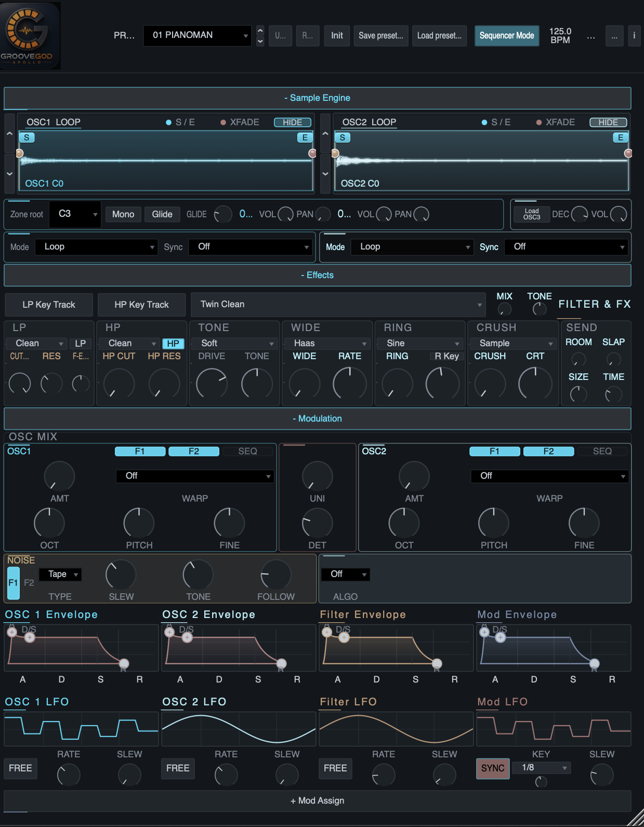
Task: Toggle LP Key Track
Action: [49, 305]
